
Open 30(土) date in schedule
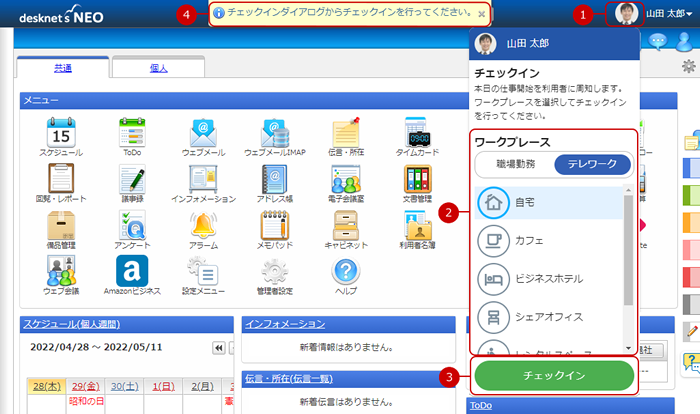click(x=125, y=386)
